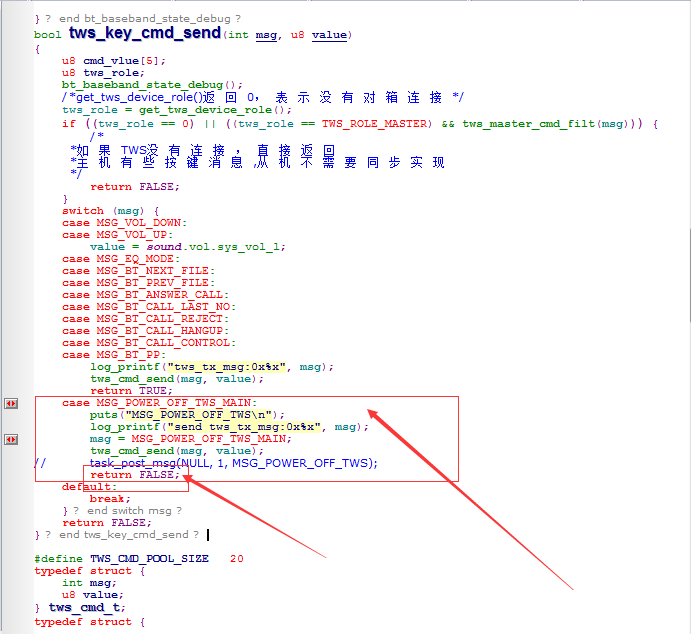691x634 pixels.
Task: Click 'u8 cmd_vlue[5];' declaration
Action: (114, 61)
